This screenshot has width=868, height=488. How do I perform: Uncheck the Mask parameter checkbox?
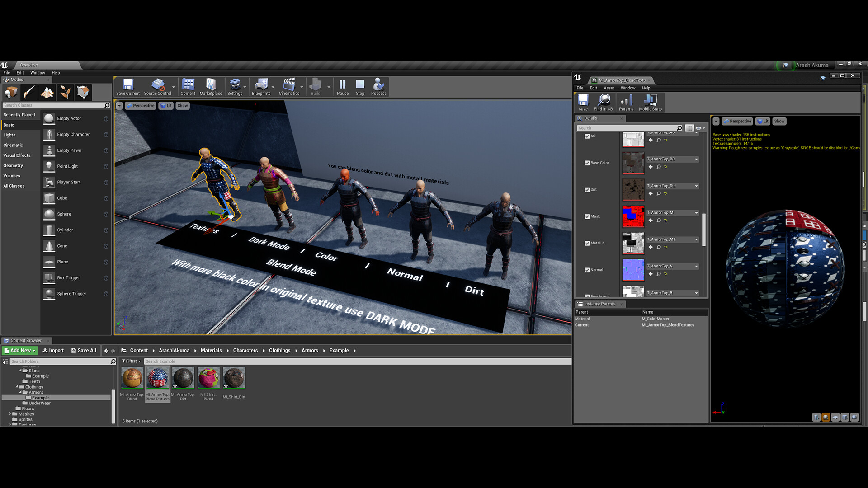click(587, 216)
